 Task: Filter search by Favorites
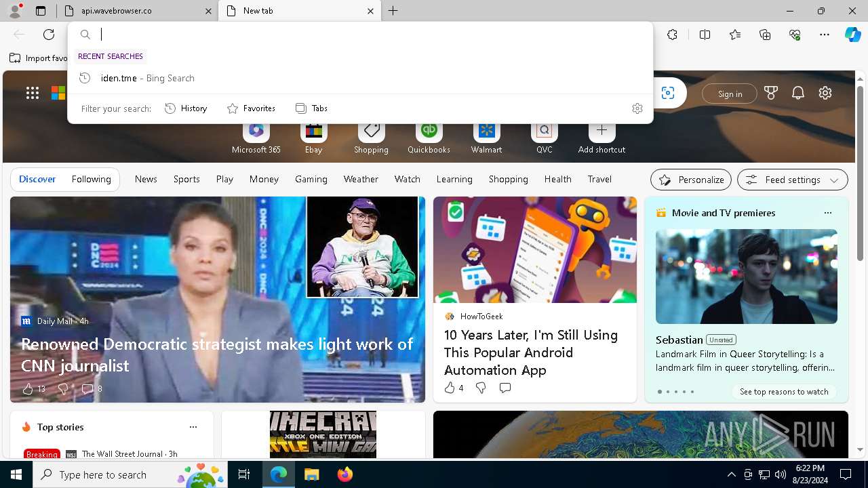click(x=251, y=108)
